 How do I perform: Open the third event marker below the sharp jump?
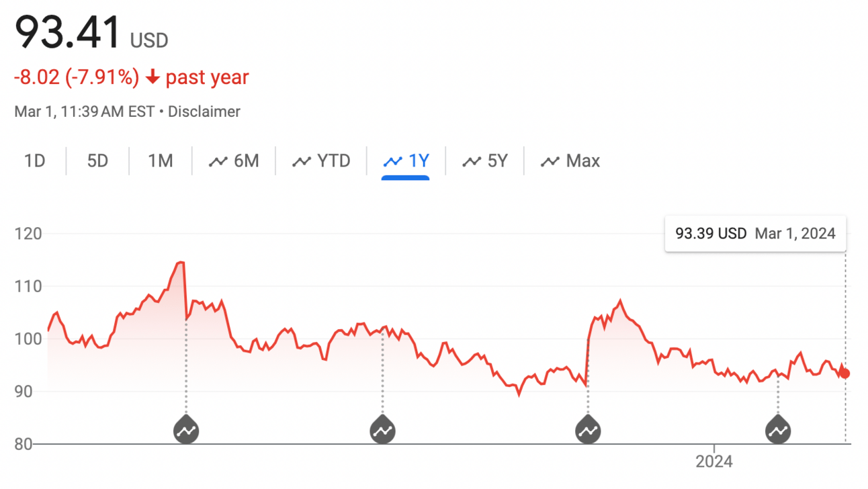[588, 430]
